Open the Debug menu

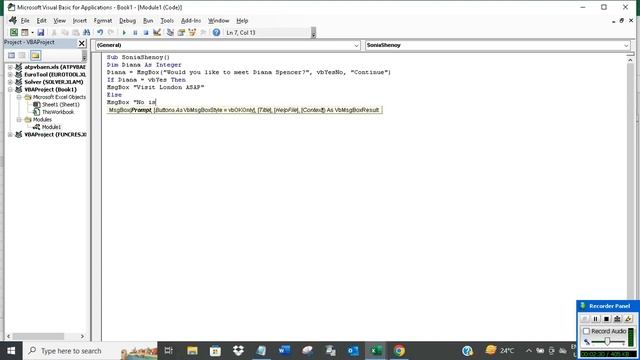pyautogui.click(x=127, y=20)
